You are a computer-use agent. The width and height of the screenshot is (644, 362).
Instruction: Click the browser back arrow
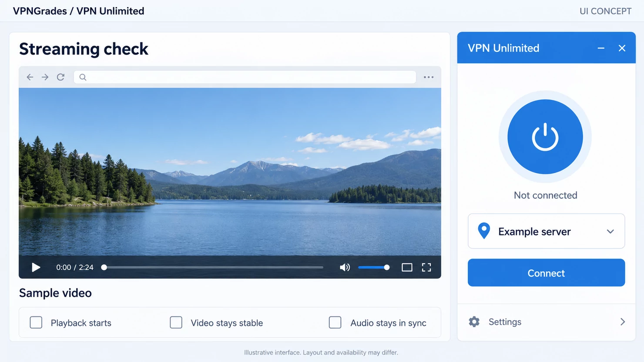point(30,77)
